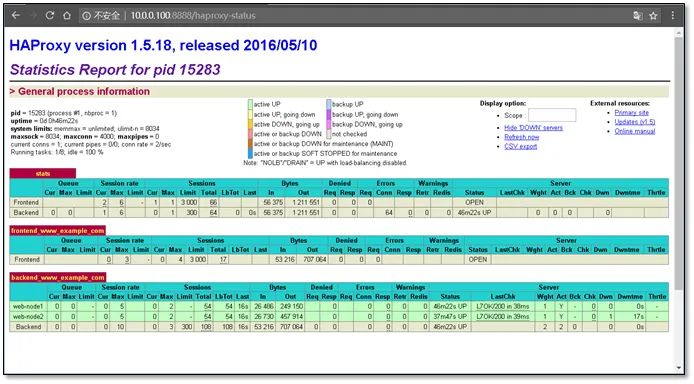Click web-node2 status 37m47s UP
This screenshot has height=384, width=694.
click(x=450, y=316)
